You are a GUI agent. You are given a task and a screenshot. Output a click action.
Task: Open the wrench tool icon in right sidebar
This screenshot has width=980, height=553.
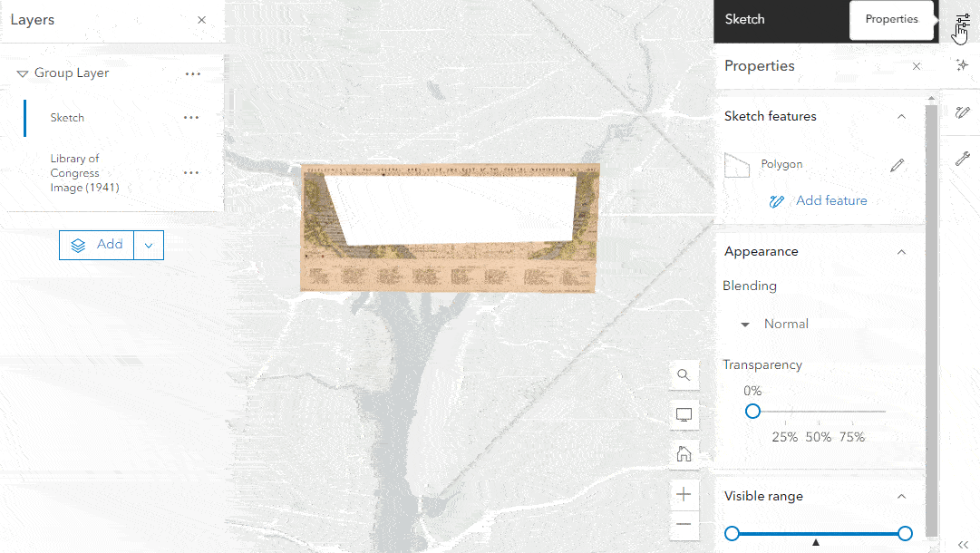click(x=961, y=159)
